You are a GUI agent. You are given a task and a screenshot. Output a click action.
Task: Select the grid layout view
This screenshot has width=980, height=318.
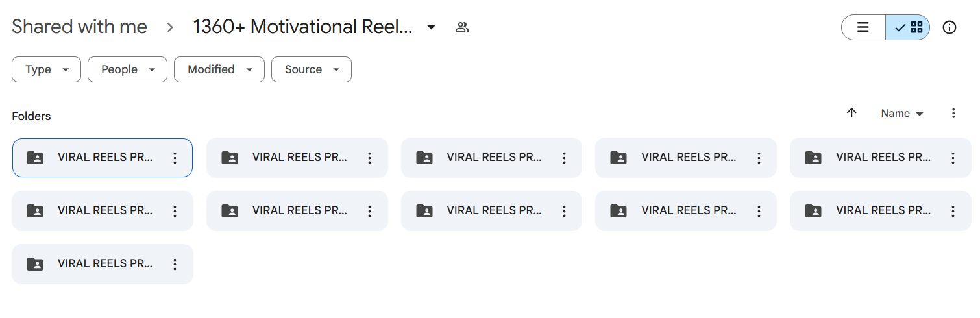[x=908, y=27]
